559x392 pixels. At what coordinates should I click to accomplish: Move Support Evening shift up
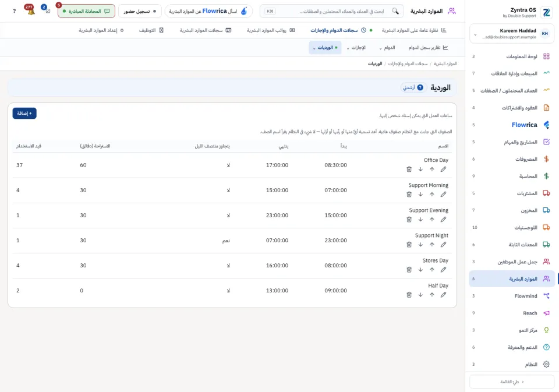(431, 220)
